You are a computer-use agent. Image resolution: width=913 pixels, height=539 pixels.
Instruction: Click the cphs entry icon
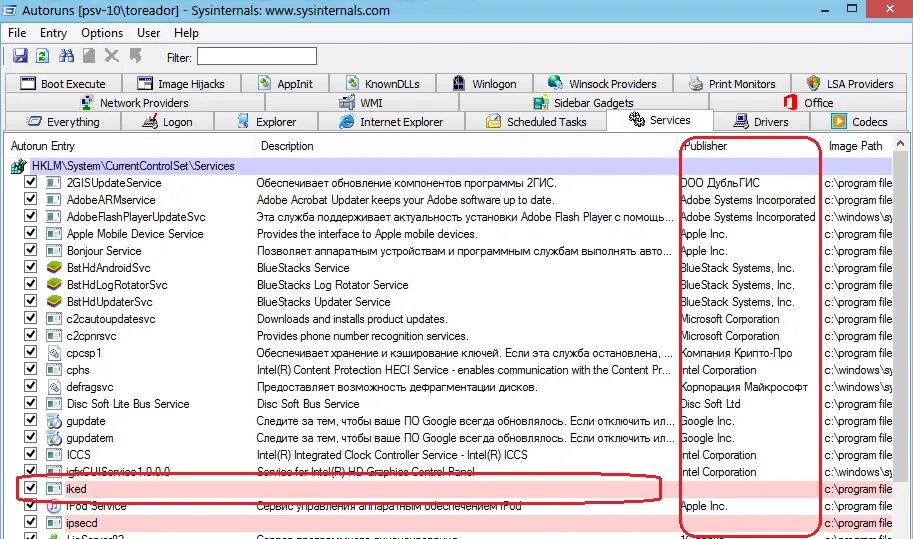pyautogui.click(x=54, y=370)
